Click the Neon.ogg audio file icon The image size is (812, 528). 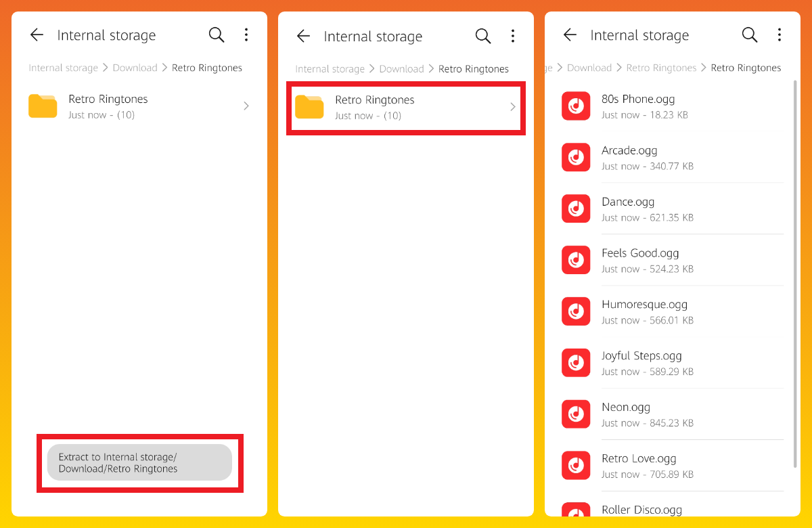(x=576, y=414)
